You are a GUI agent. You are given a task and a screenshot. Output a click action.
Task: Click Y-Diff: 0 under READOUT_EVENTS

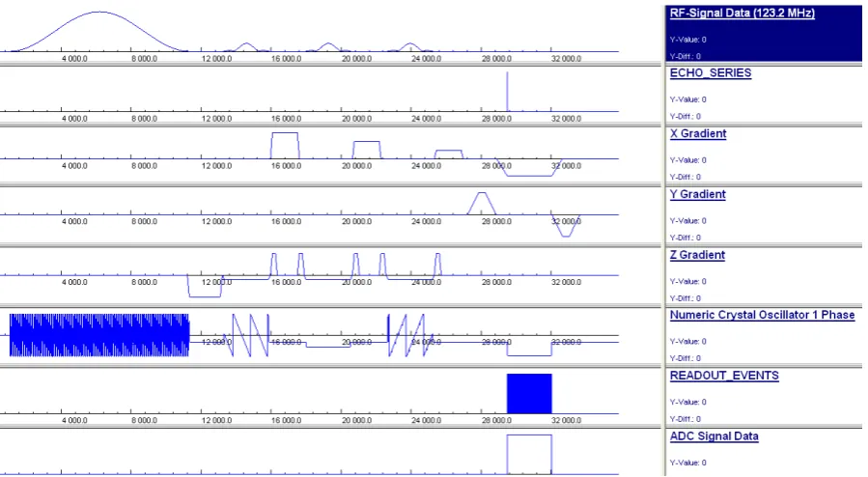click(x=686, y=419)
